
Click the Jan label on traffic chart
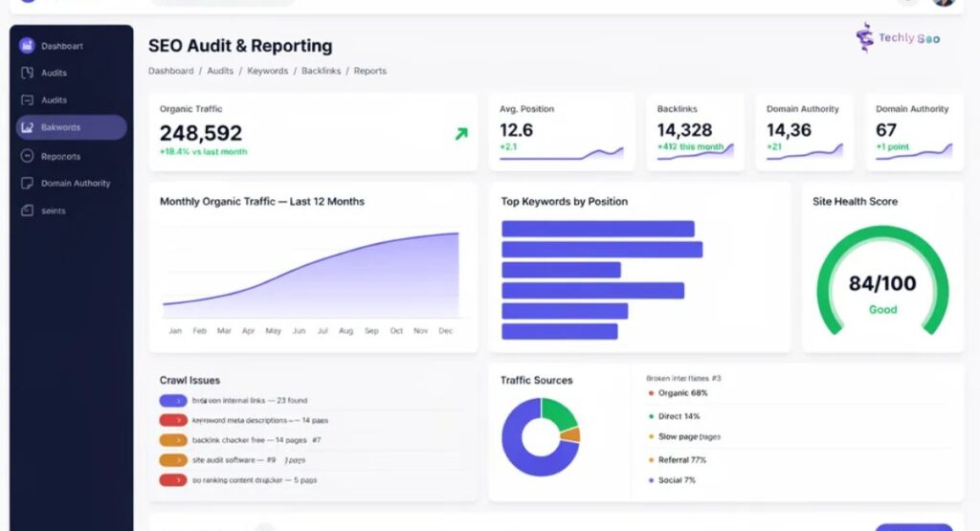click(x=175, y=331)
